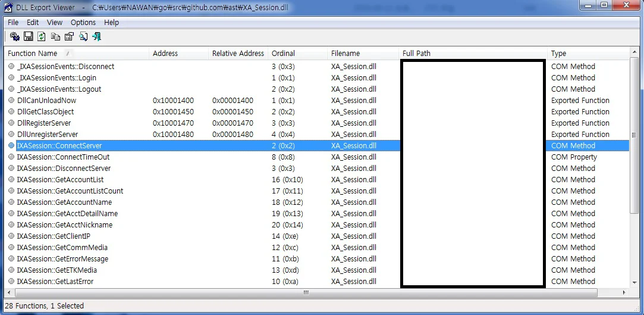Click the horizontal scrollbar thumb
644x315 pixels.
306,292
